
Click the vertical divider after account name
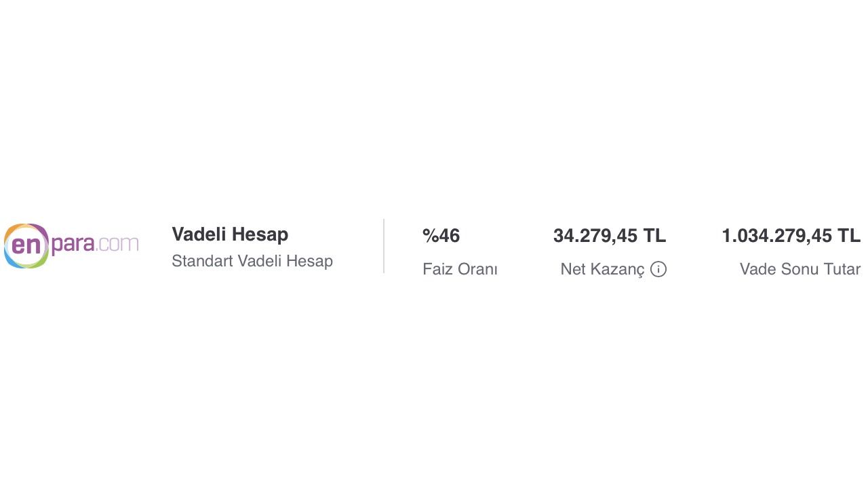[x=384, y=246]
